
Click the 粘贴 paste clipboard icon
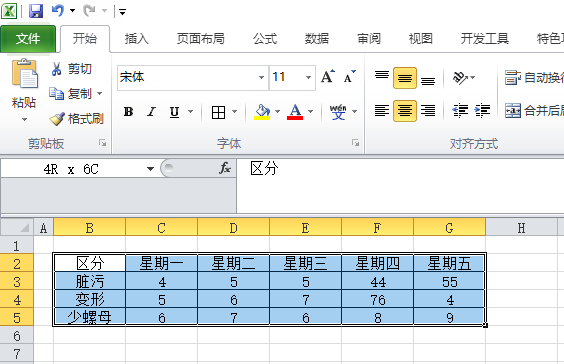click(24, 74)
